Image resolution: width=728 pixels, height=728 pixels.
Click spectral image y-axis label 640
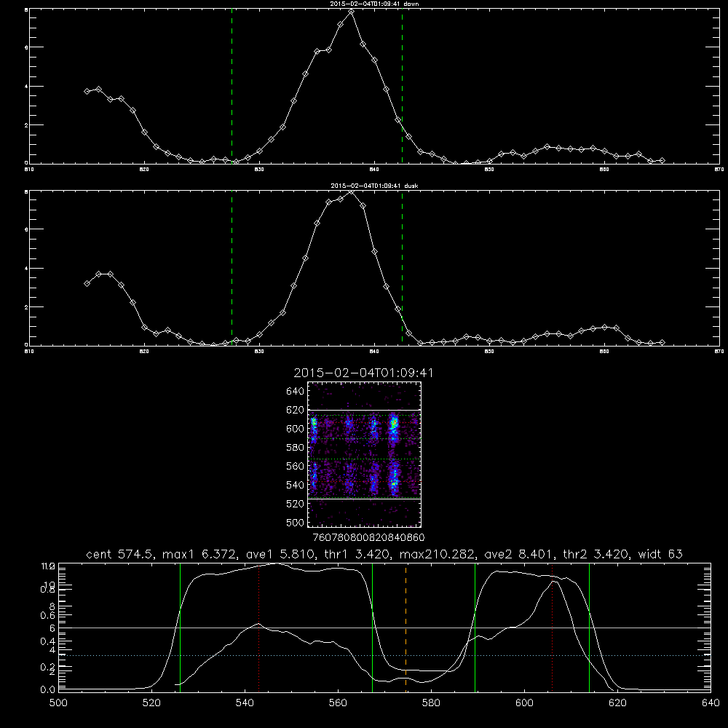(x=295, y=392)
